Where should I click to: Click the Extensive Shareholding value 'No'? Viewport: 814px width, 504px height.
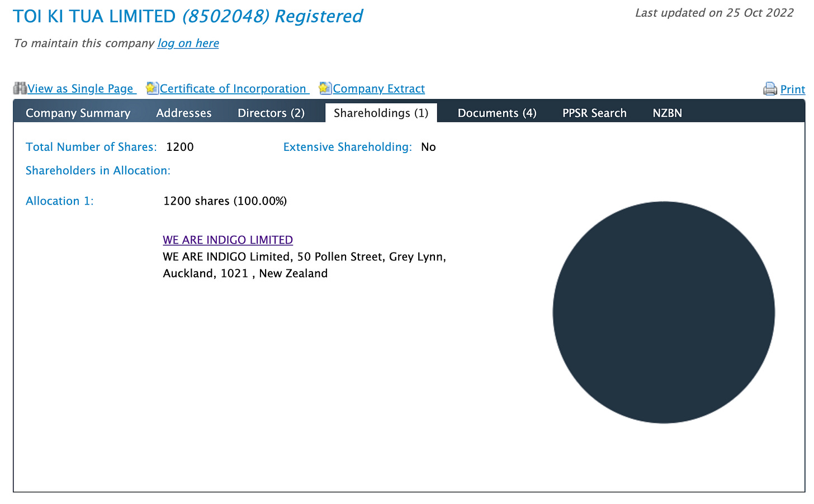428,147
